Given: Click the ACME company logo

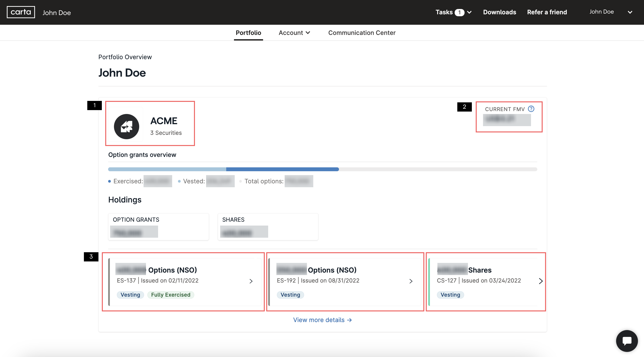Looking at the screenshot, I should [x=126, y=127].
